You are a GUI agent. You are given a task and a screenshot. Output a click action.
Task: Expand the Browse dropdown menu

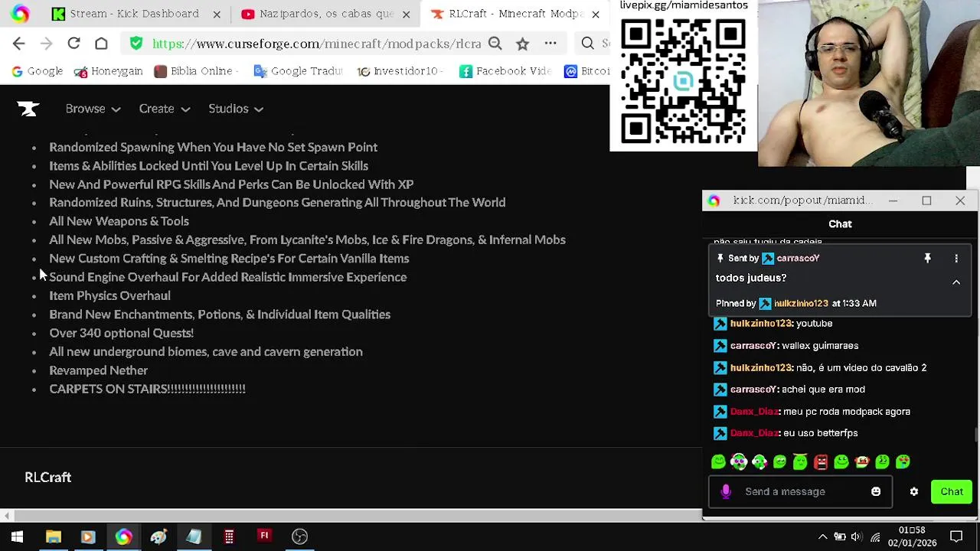pyautogui.click(x=93, y=109)
